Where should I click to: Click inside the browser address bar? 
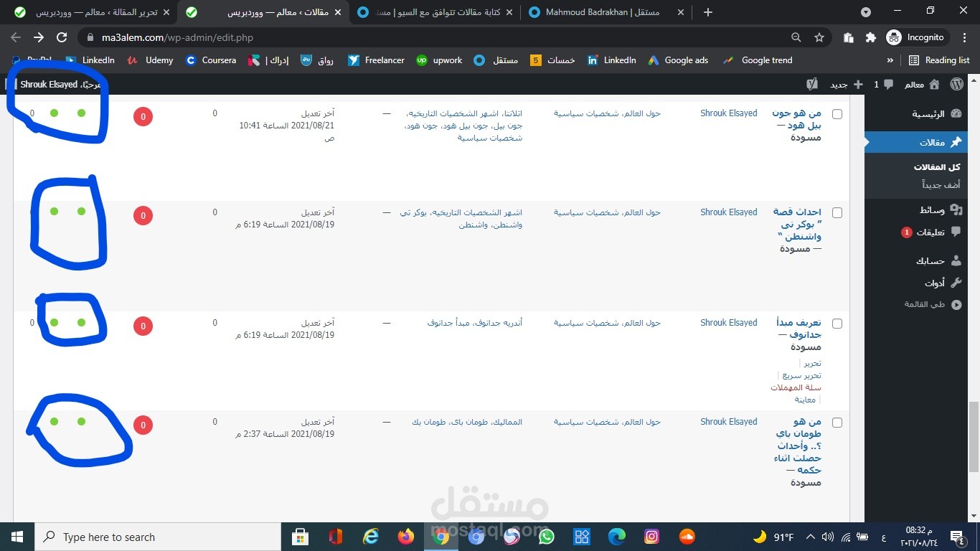[287, 37]
